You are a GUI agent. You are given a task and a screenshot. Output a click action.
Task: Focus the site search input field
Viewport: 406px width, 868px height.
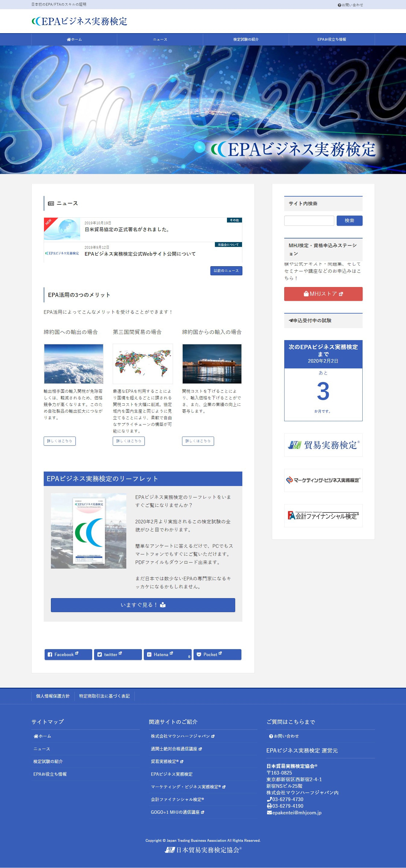coord(309,220)
